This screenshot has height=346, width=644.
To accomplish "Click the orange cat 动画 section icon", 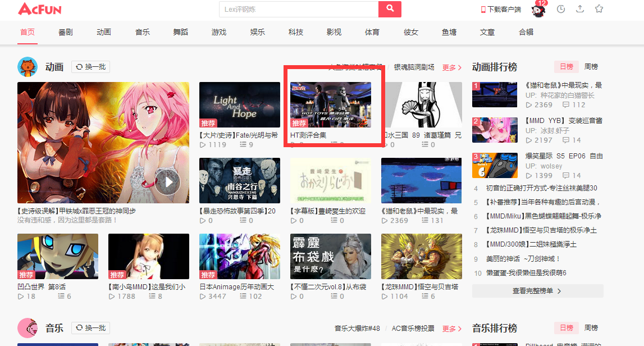I will pos(28,67).
